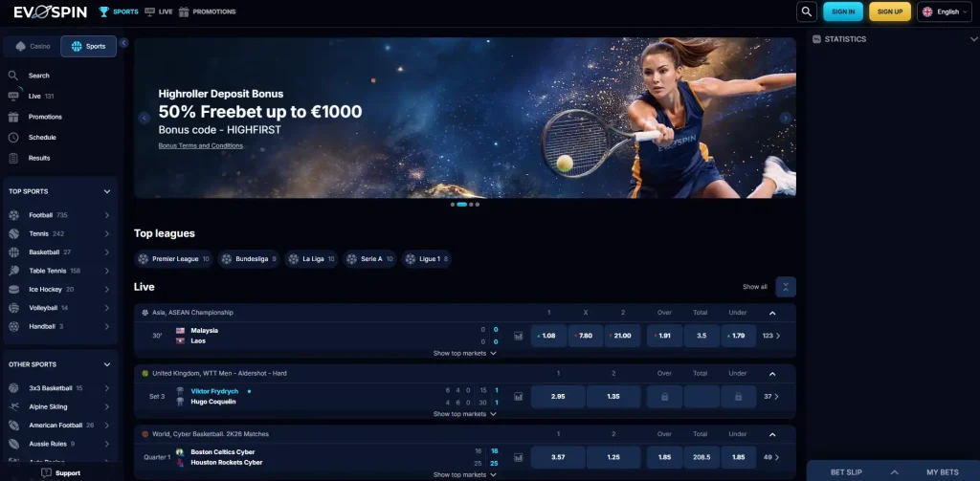980x481 pixels.
Task: Open Bonus Terms and Conditions link
Action: tap(201, 145)
